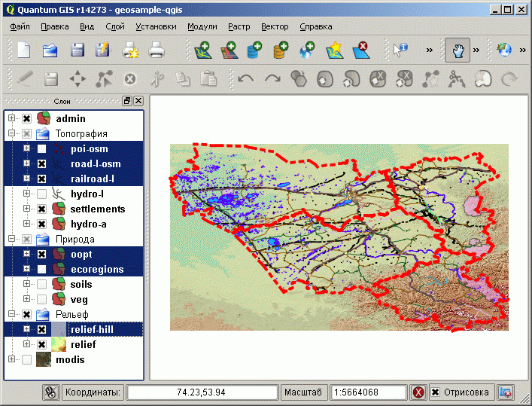Select the settlements layer in the list
Image resolution: width=532 pixels, height=406 pixels.
97,209
